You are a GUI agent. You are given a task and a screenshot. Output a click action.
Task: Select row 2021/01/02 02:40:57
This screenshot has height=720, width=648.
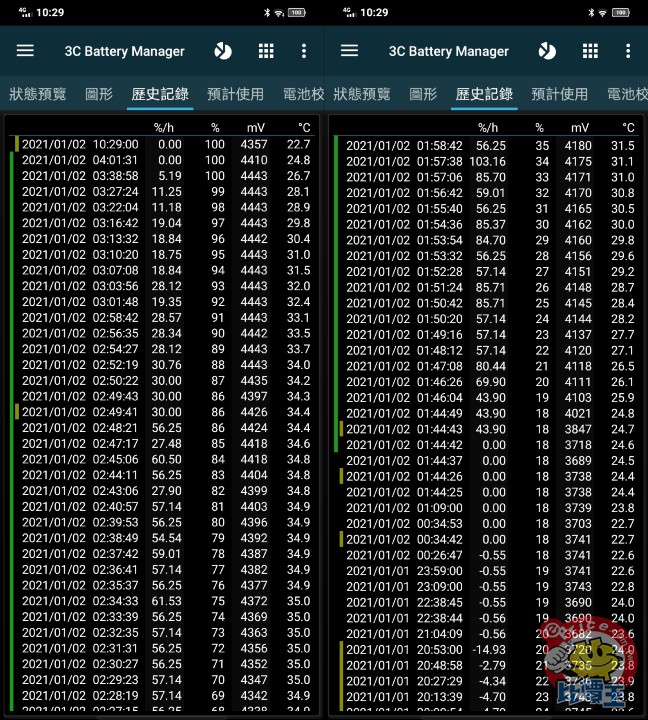pos(163,506)
